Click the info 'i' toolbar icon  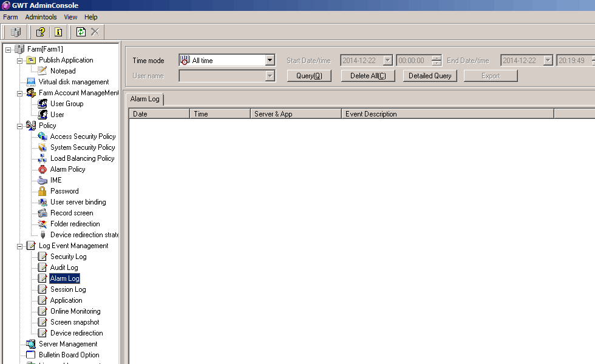click(x=58, y=32)
